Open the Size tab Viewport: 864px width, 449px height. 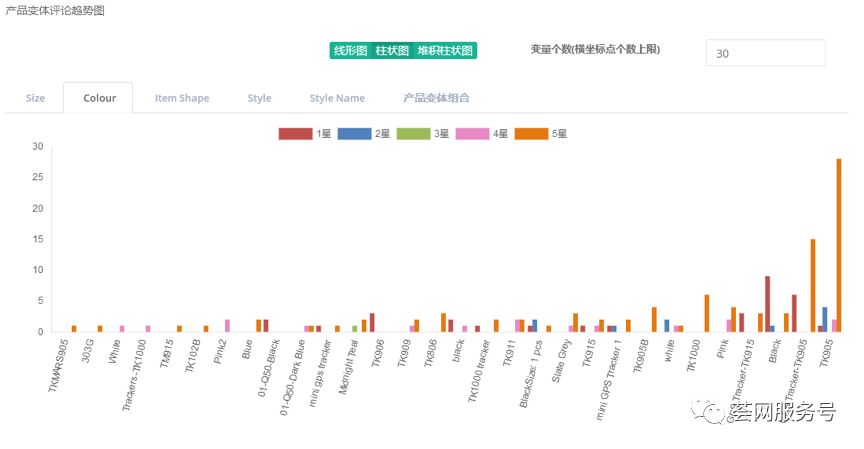(35, 98)
